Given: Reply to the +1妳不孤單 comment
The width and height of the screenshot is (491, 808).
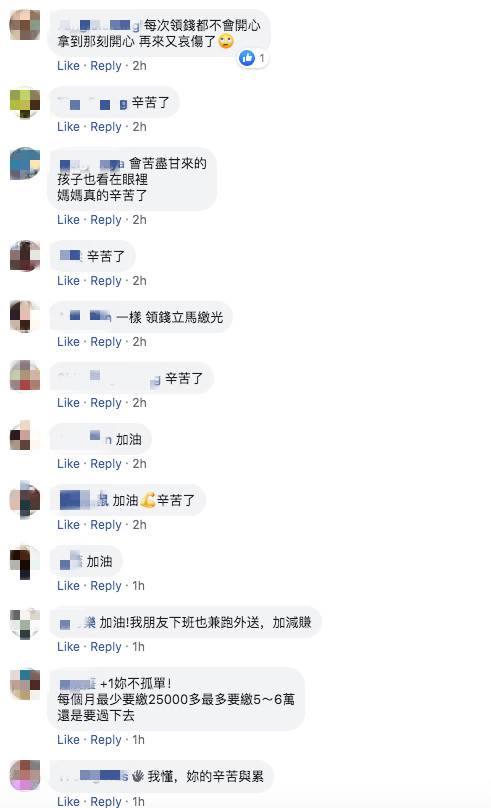Looking at the screenshot, I should click(106, 740).
